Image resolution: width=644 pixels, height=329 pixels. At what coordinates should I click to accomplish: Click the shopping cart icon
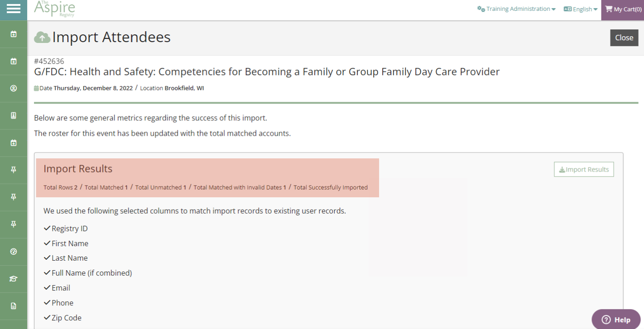[609, 9]
